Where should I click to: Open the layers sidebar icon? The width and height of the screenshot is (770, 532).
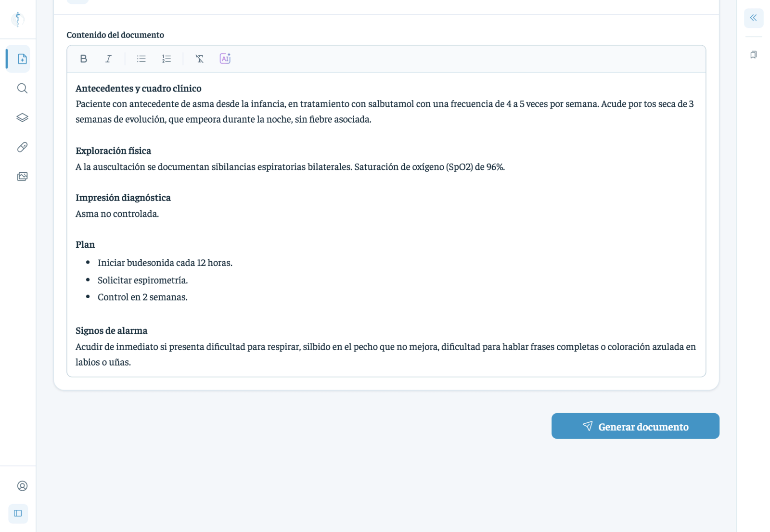pyautogui.click(x=22, y=117)
